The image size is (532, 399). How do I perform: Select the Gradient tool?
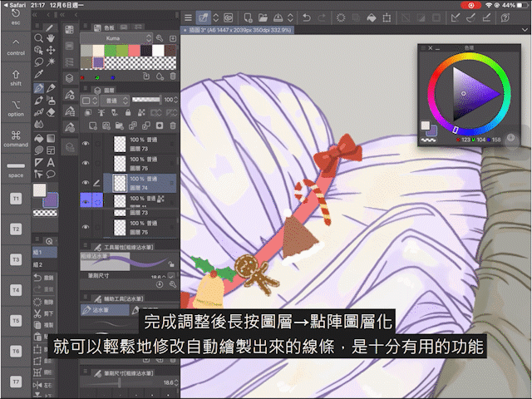pyautogui.click(x=51, y=138)
